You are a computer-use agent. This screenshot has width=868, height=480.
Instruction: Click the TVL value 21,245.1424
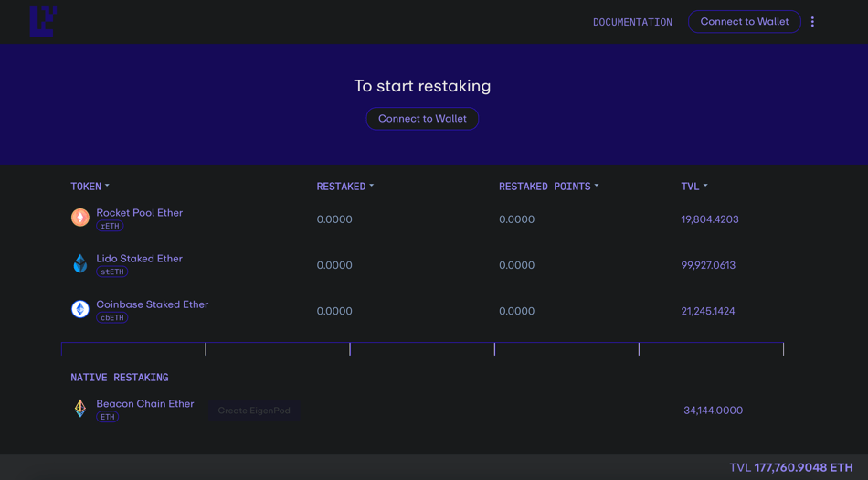707,311
